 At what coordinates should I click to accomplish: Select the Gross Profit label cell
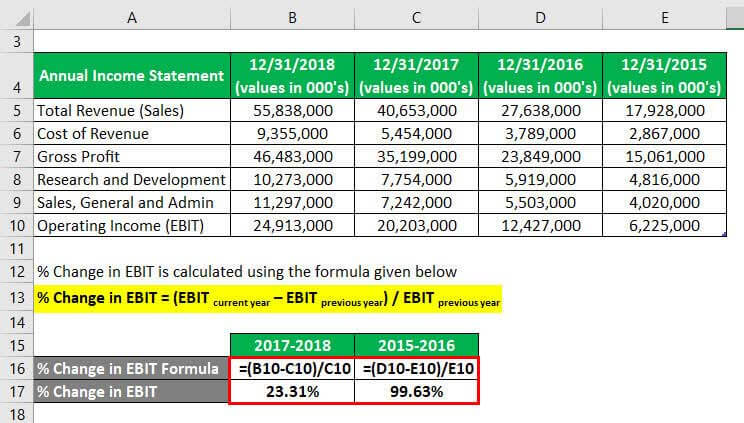(x=132, y=156)
